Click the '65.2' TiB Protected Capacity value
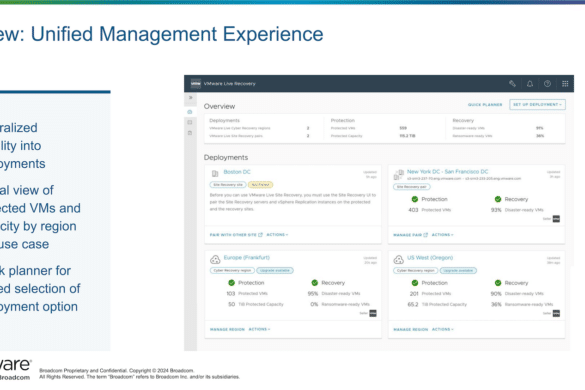This screenshot has height=390, width=585. pos(413,304)
